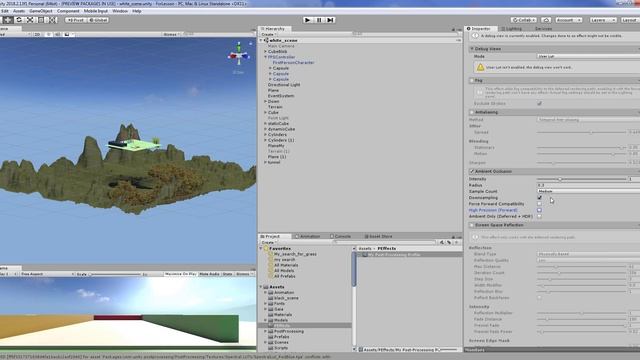Uncheck the Downsampling checkbox

coord(539,198)
